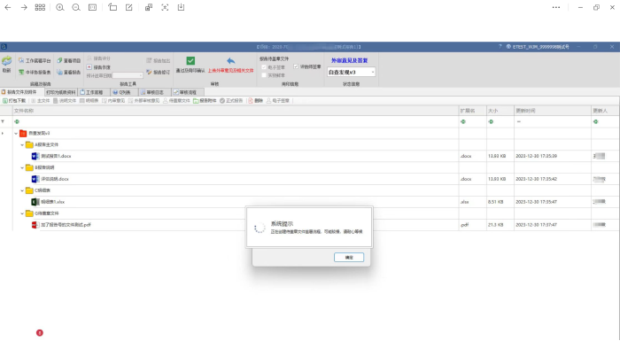Image resolution: width=620 pixels, height=364 pixels.
Task: Click the blue return arrow upload icon
Action: pos(230,60)
